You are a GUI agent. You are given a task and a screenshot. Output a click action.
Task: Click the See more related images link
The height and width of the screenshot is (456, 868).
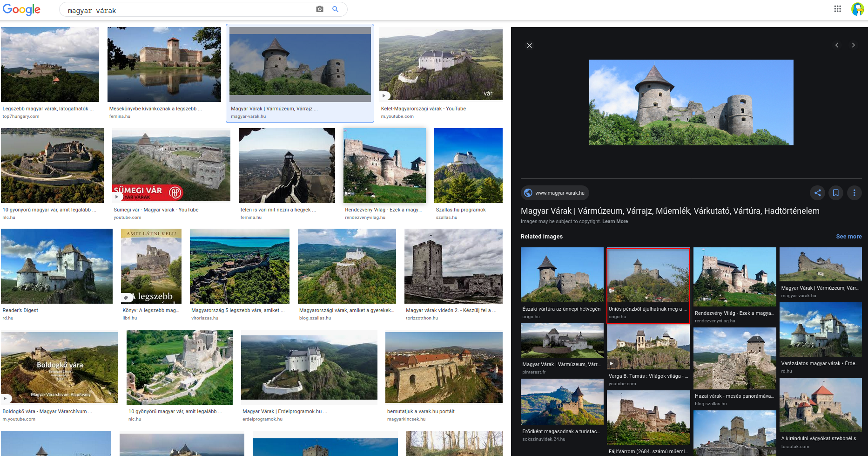[848, 237]
